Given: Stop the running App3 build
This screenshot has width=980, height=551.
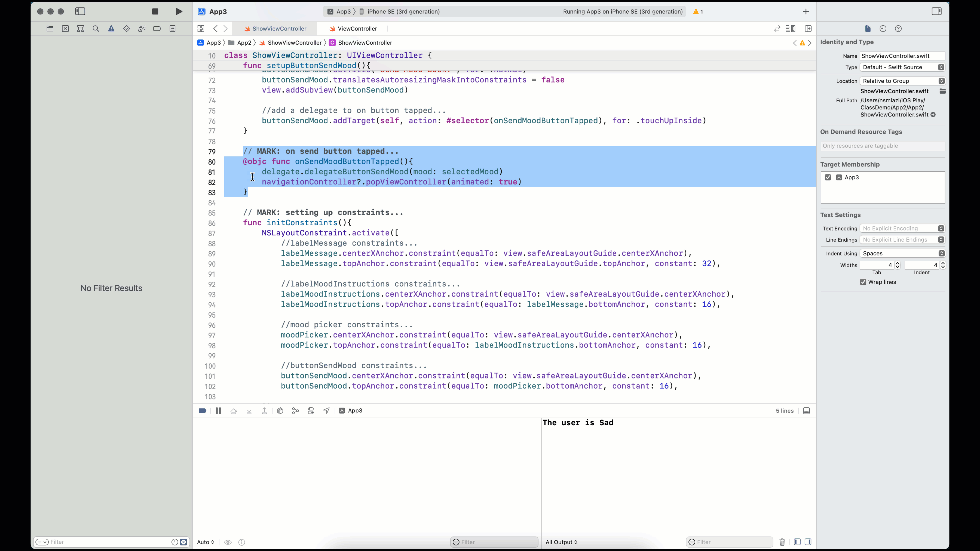Looking at the screenshot, I should click(155, 11).
